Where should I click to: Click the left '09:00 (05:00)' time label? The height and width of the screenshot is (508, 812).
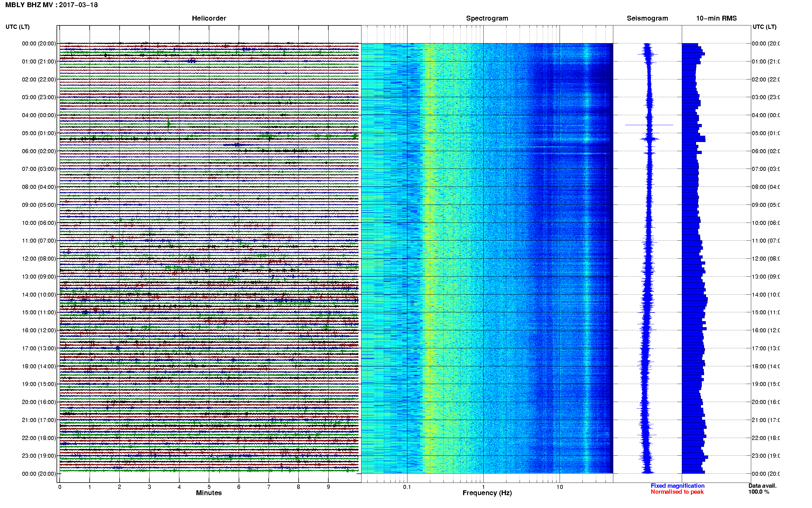point(39,205)
